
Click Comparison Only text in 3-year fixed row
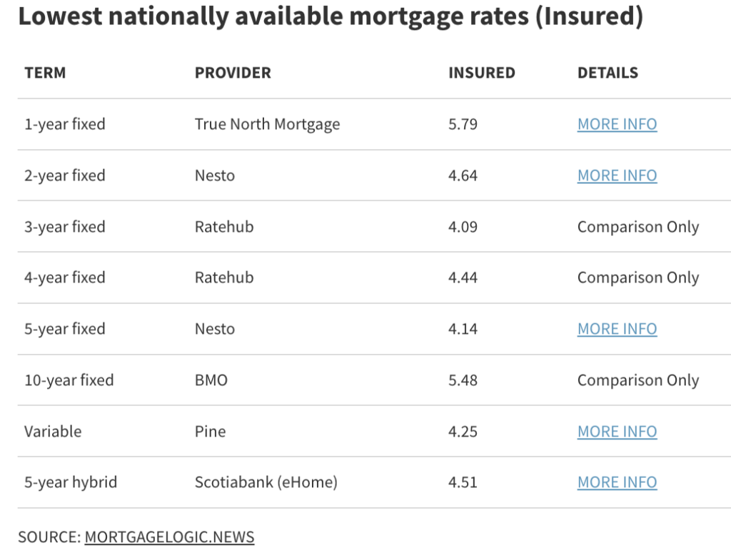[x=637, y=227]
